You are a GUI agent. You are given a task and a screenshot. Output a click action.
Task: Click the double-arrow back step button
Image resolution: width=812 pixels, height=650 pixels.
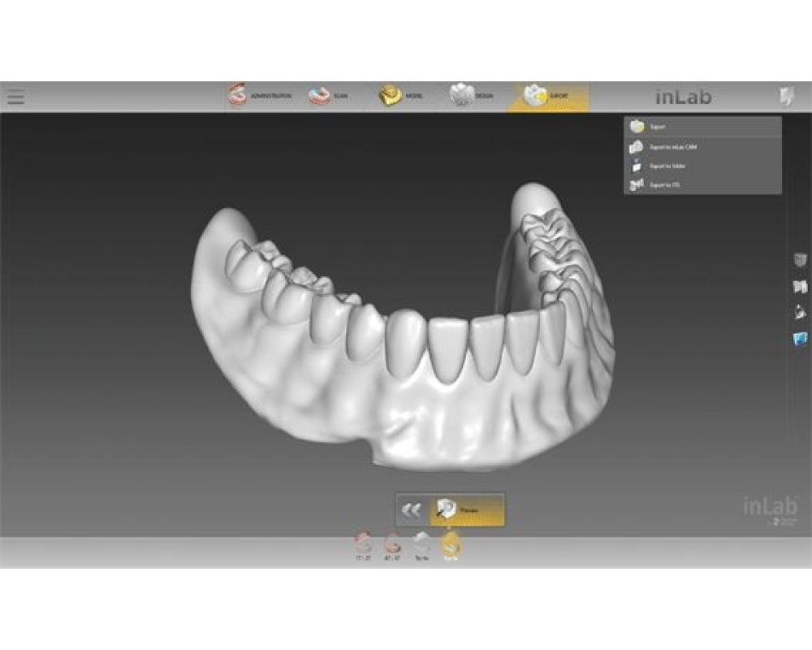[412, 510]
